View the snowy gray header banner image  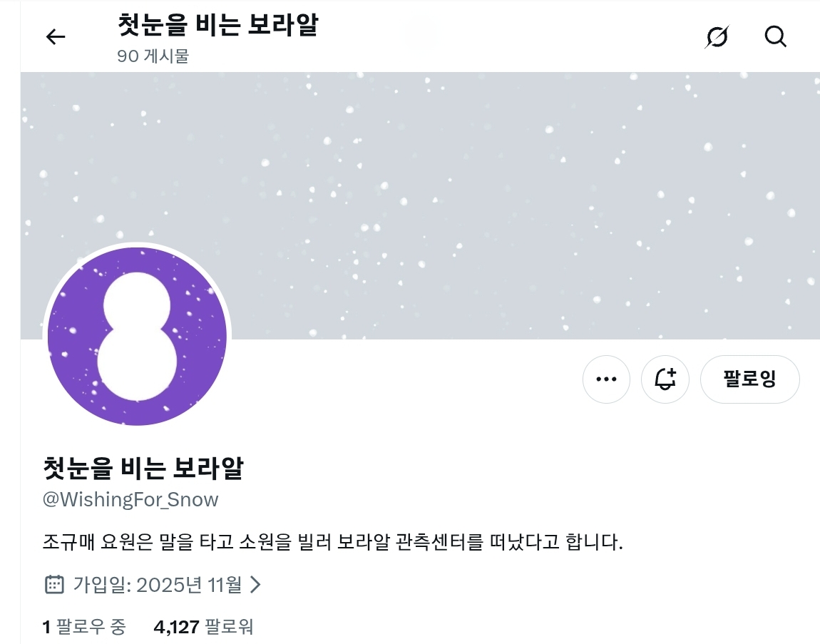pyautogui.click(x=420, y=205)
